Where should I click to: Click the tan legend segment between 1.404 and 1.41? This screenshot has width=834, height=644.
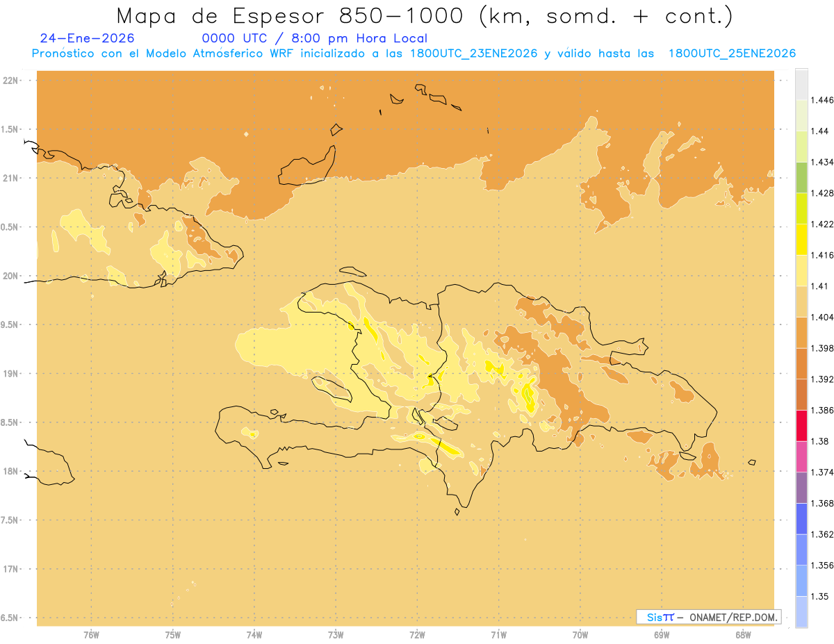coord(801,302)
